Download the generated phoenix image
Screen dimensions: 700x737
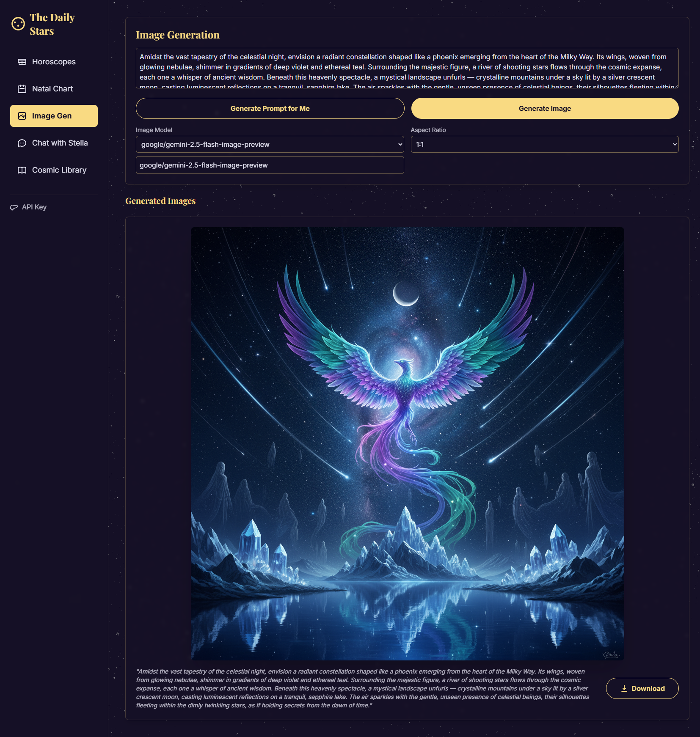pyautogui.click(x=642, y=688)
